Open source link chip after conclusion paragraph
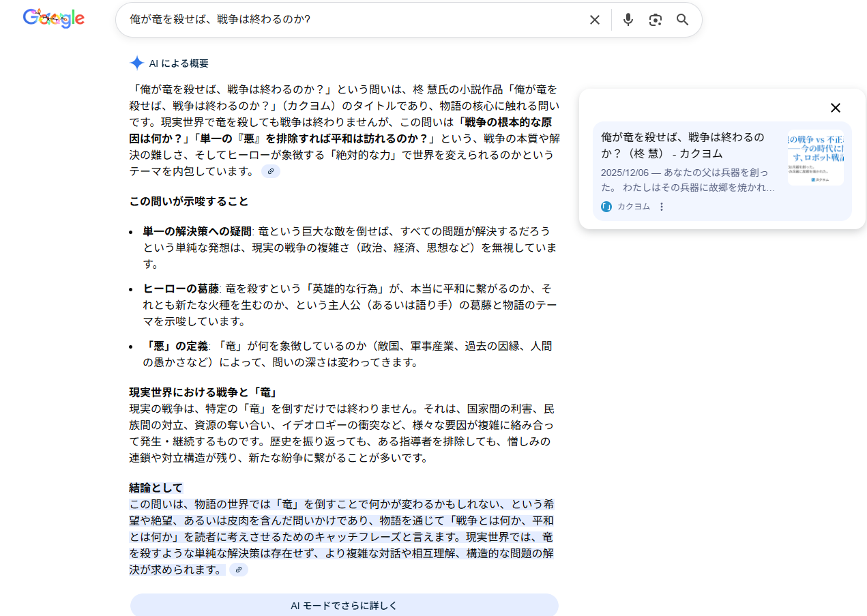Image resolution: width=867 pixels, height=616 pixels. [x=239, y=570]
